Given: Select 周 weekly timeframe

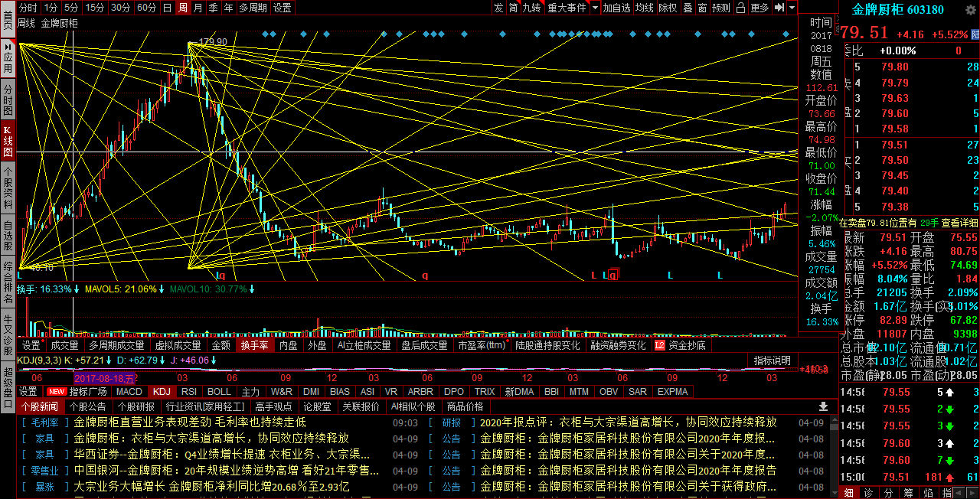Looking at the screenshot, I should pos(183,8).
